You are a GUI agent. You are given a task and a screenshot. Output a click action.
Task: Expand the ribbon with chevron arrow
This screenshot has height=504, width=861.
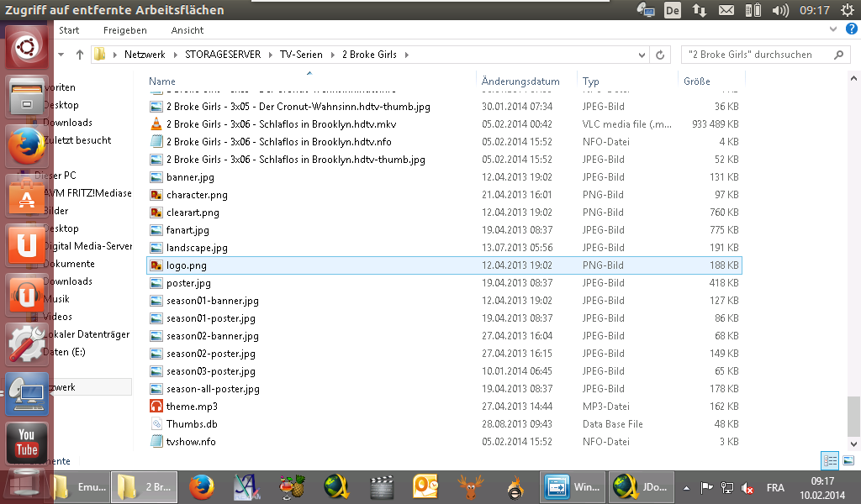click(x=833, y=29)
